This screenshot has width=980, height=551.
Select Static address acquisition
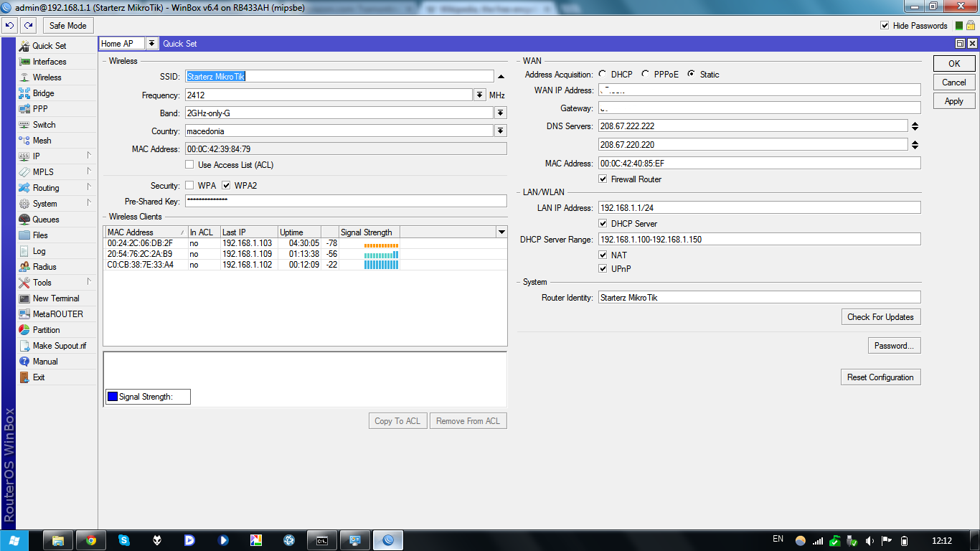[691, 75]
